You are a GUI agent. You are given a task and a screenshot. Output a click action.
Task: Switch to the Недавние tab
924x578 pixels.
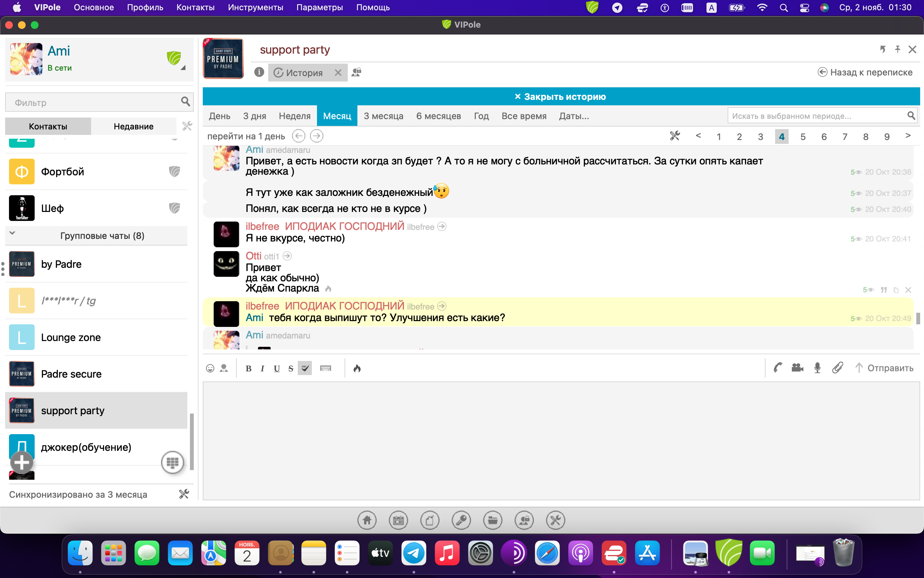point(134,126)
